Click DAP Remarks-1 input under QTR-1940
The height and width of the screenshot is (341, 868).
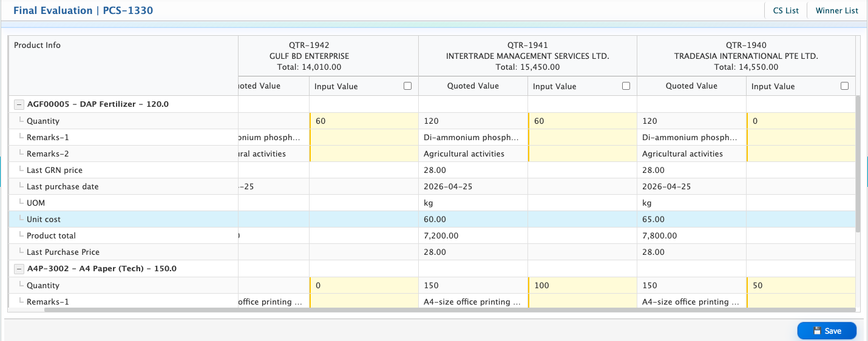coord(801,137)
